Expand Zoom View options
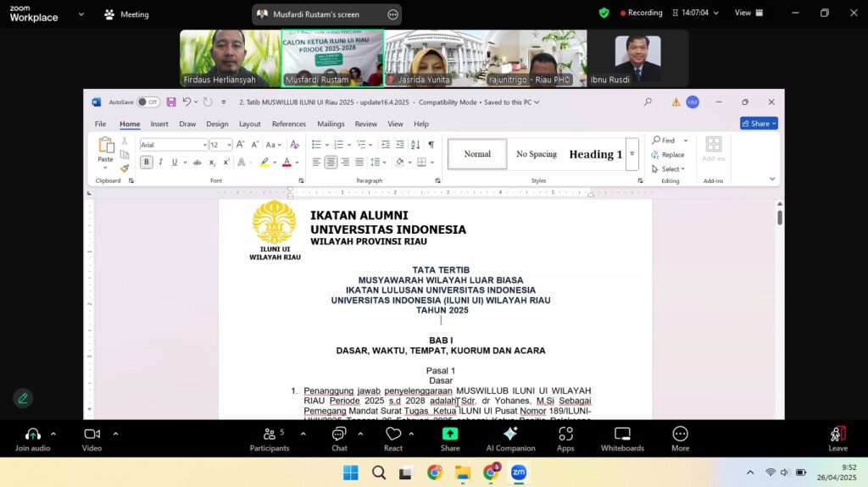Image resolution: width=868 pixels, height=487 pixels. [748, 13]
